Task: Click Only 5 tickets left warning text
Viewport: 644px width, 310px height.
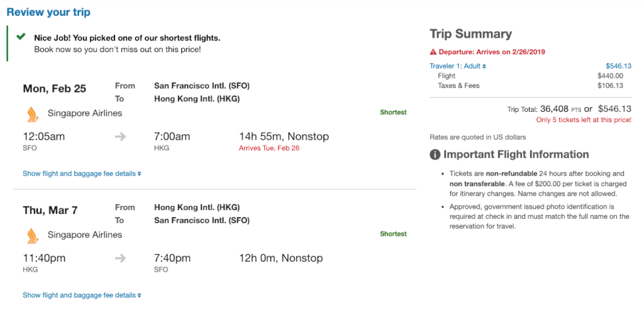Action: coord(584,119)
